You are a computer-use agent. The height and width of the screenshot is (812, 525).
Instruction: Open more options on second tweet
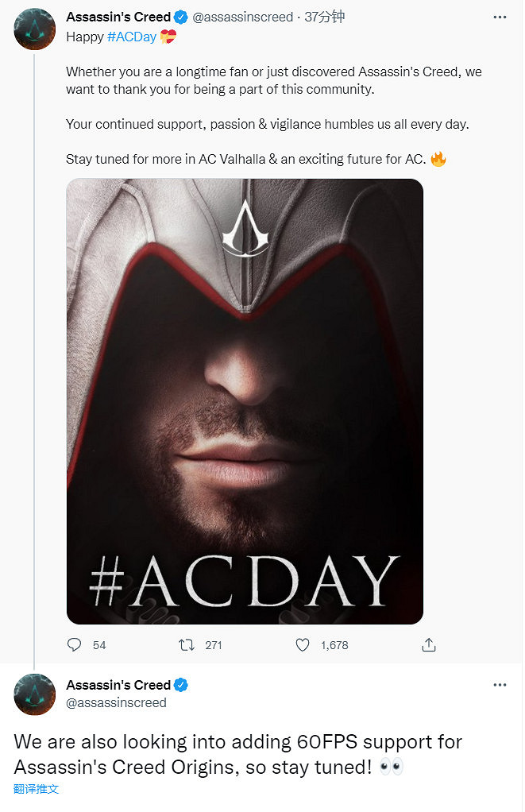(500, 685)
